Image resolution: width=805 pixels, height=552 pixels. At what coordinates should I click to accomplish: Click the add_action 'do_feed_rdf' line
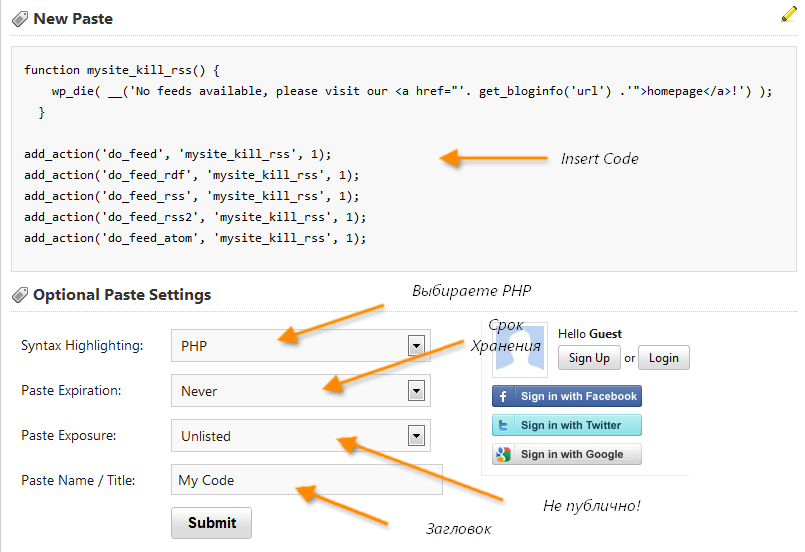coord(191,176)
